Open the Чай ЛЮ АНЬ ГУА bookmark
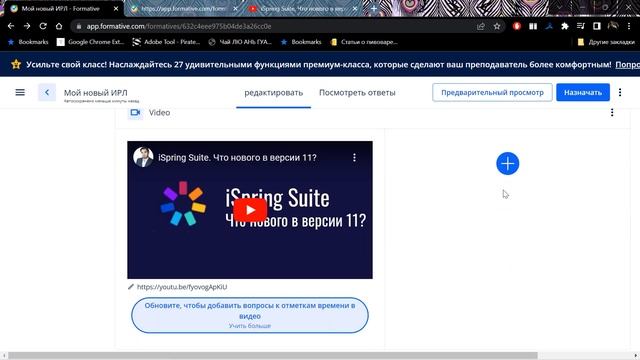This screenshot has height=360, width=640. (x=240, y=42)
